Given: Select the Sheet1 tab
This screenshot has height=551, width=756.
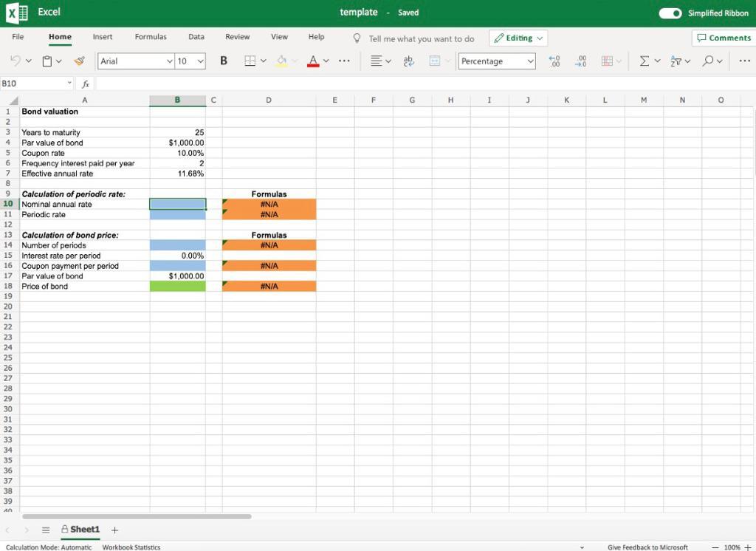Looking at the screenshot, I should (x=80, y=530).
